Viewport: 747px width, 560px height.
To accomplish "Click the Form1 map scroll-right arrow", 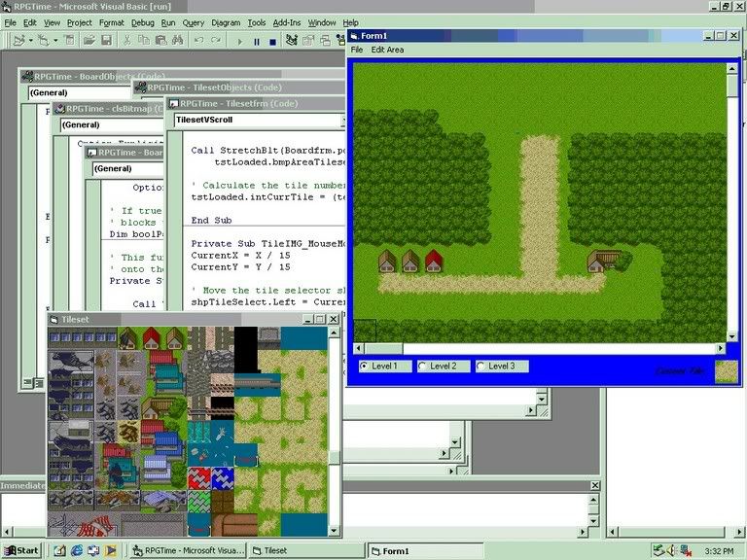I will pos(721,349).
